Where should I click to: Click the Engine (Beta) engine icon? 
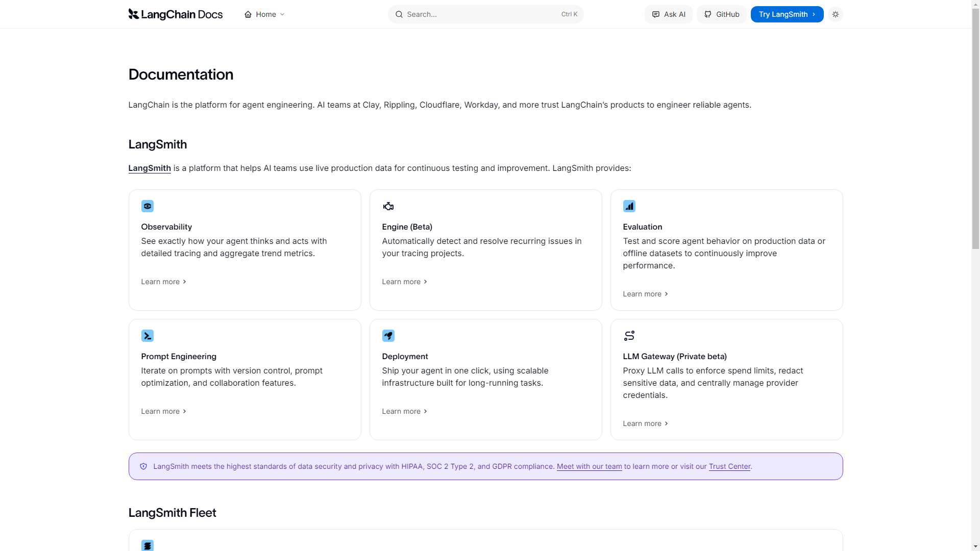click(x=388, y=206)
